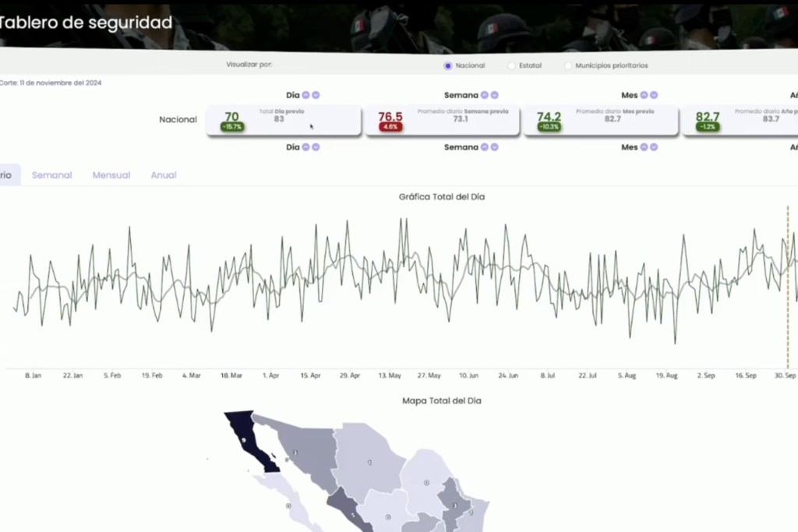Switch to the Semanal tab

tap(52, 175)
